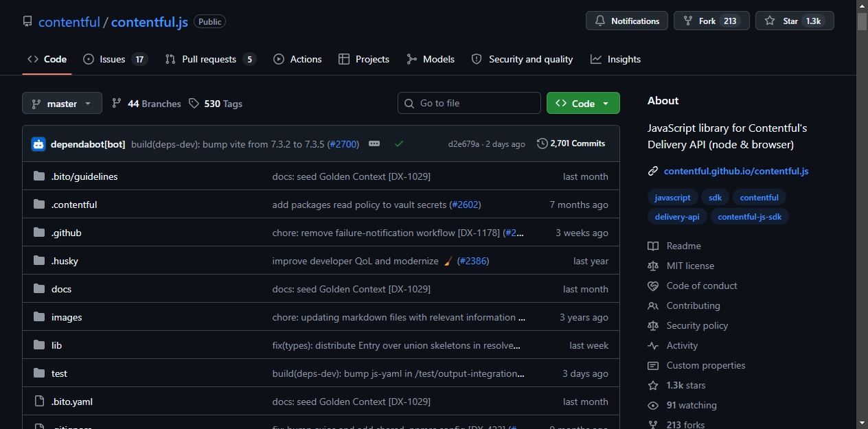Click the eye icon next to 91 watching

coord(653,405)
